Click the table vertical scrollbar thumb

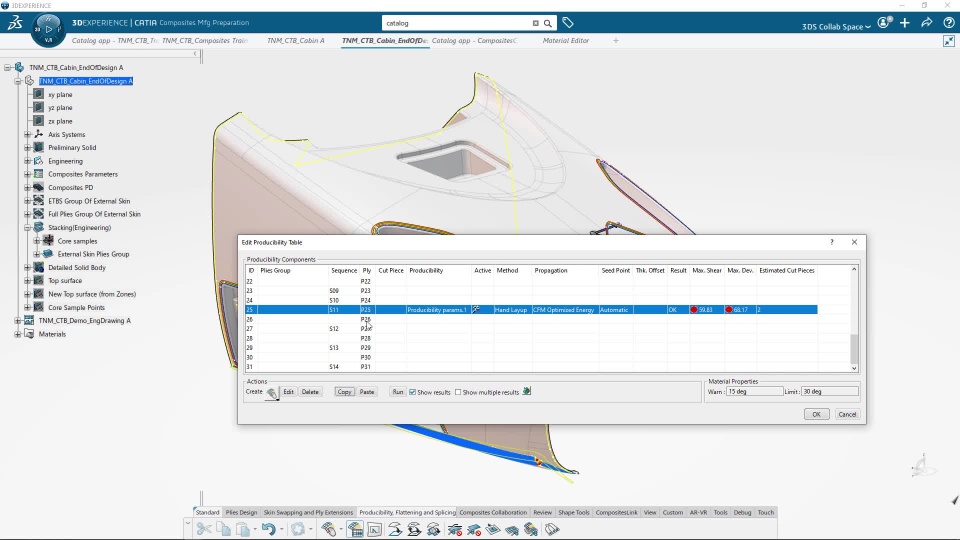click(854, 349)
